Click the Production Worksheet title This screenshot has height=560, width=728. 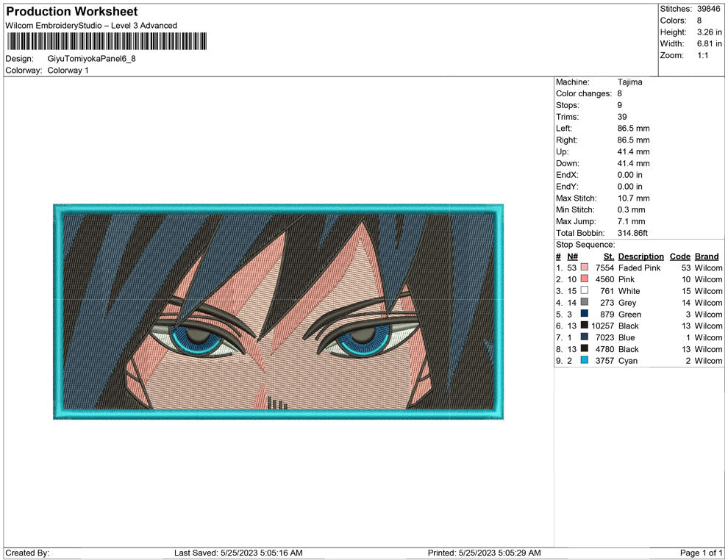(72, 11)
